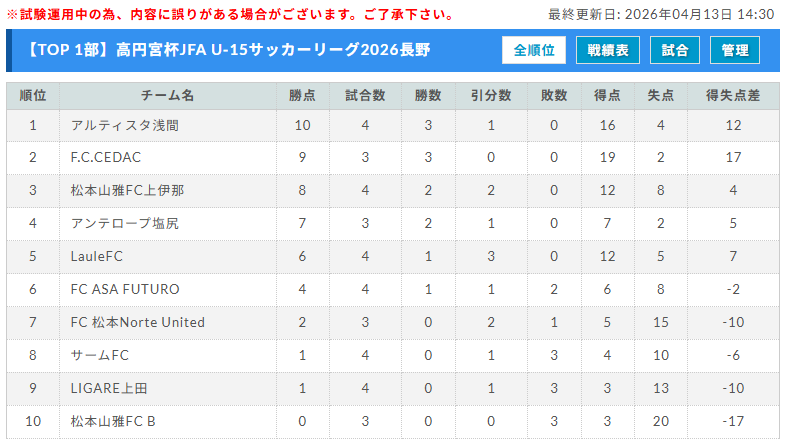Image resolution: width=785 pixels, height=445 pixels.
Task: Click the 順位 column header
Action: point(33,95)
